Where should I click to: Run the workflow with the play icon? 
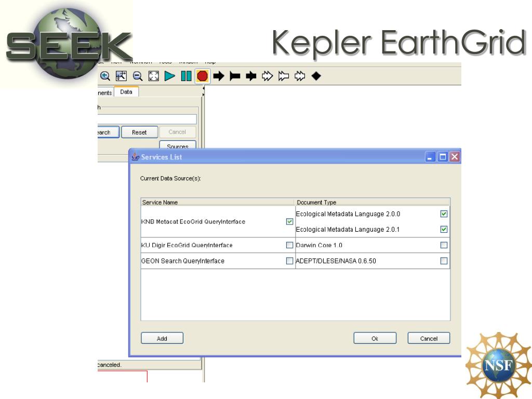pos(170,76)
